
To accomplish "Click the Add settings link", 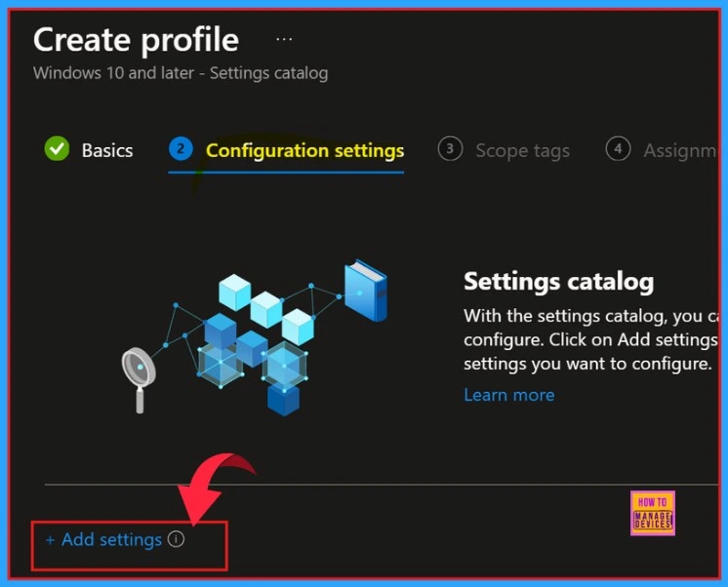I will point(111,539).
